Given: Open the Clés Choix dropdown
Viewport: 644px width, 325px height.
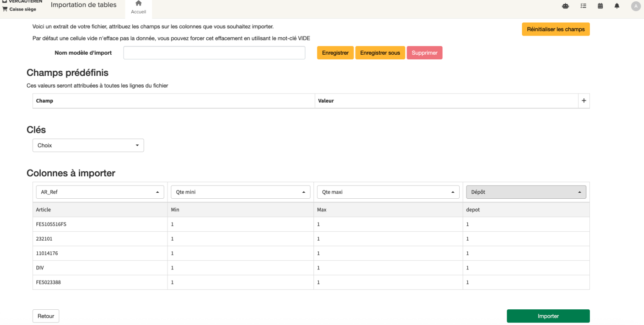Looking at the screenshot, I should tap(88, 145).
